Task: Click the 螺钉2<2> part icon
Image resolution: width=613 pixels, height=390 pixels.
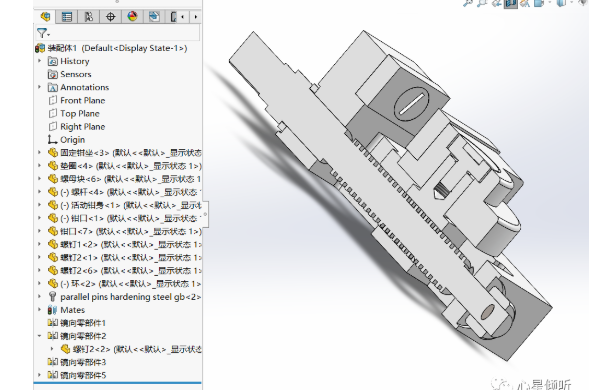Action: [65, 349]
